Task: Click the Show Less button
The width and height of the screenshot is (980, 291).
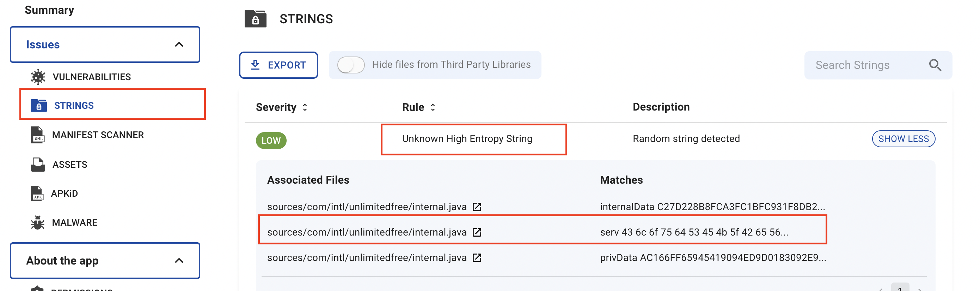Action: (903, 139)
